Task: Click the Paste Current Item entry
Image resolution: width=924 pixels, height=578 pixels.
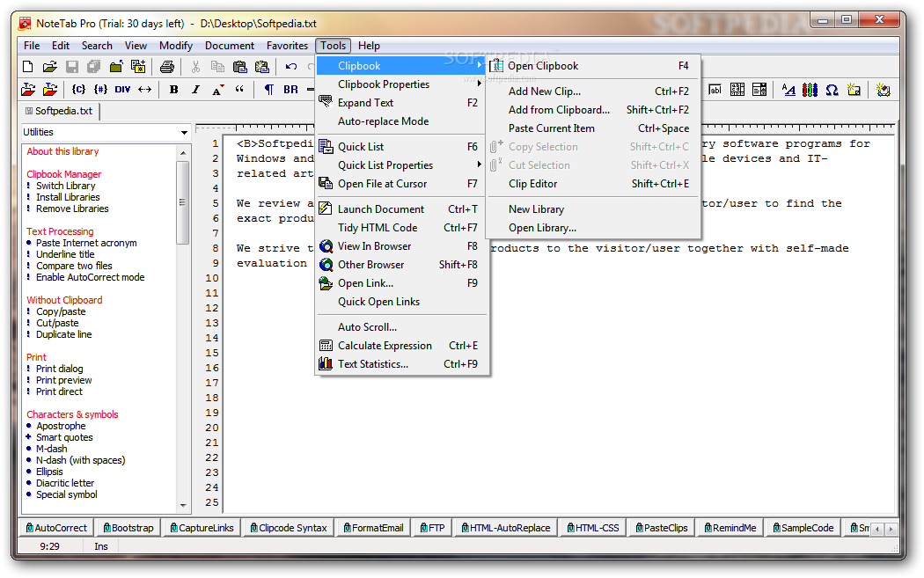Action: click(593, 128)
